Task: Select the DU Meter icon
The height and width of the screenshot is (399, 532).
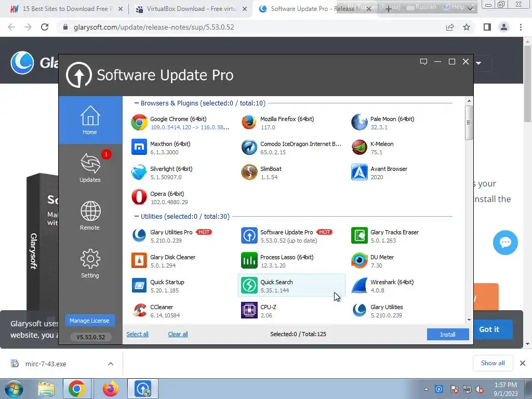Action: click(360, 261)
